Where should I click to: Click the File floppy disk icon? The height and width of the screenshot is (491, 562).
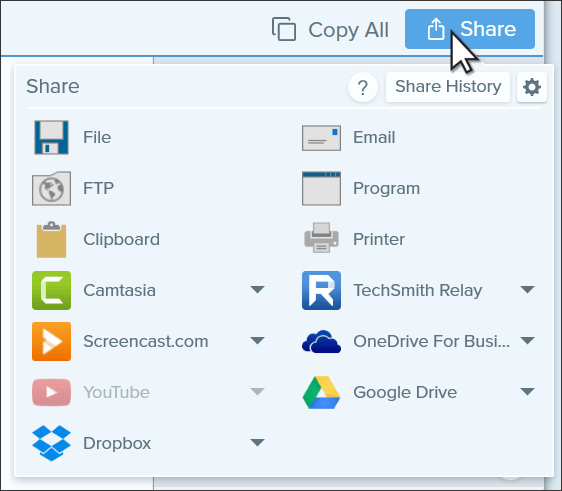pos(51,137)
